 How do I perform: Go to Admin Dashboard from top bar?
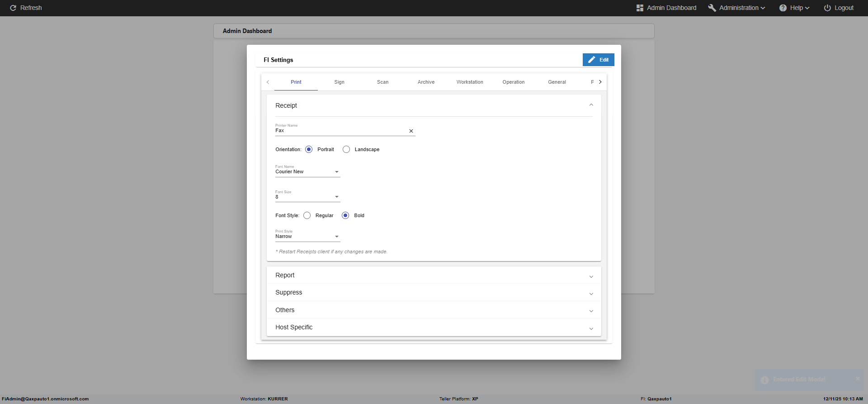[x=666, y=8]
